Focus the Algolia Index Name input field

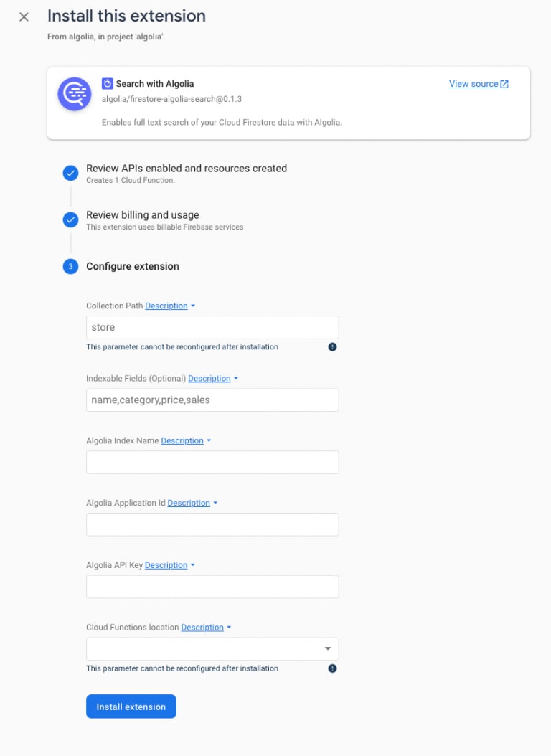pos(212,463)
